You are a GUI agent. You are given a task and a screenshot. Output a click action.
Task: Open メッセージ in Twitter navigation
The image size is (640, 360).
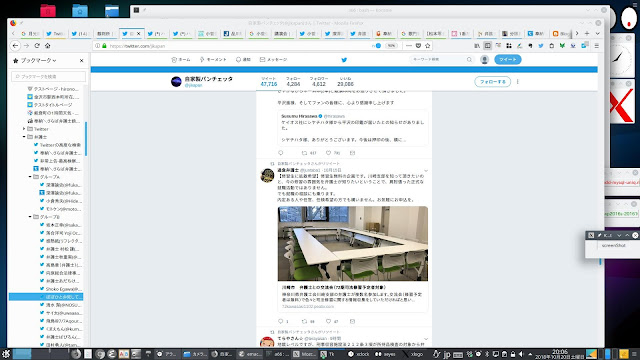coord(273,60)
